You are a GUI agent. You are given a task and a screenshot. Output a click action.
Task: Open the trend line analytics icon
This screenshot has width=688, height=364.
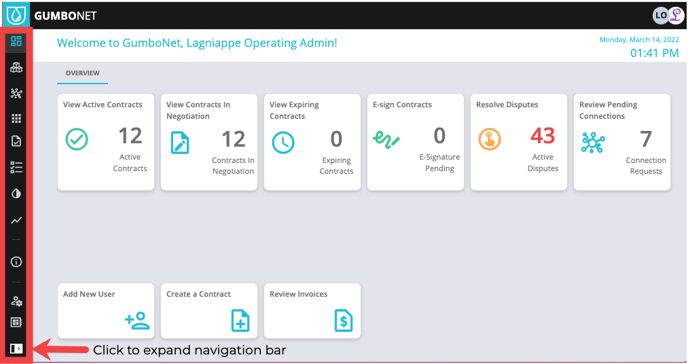16,220
